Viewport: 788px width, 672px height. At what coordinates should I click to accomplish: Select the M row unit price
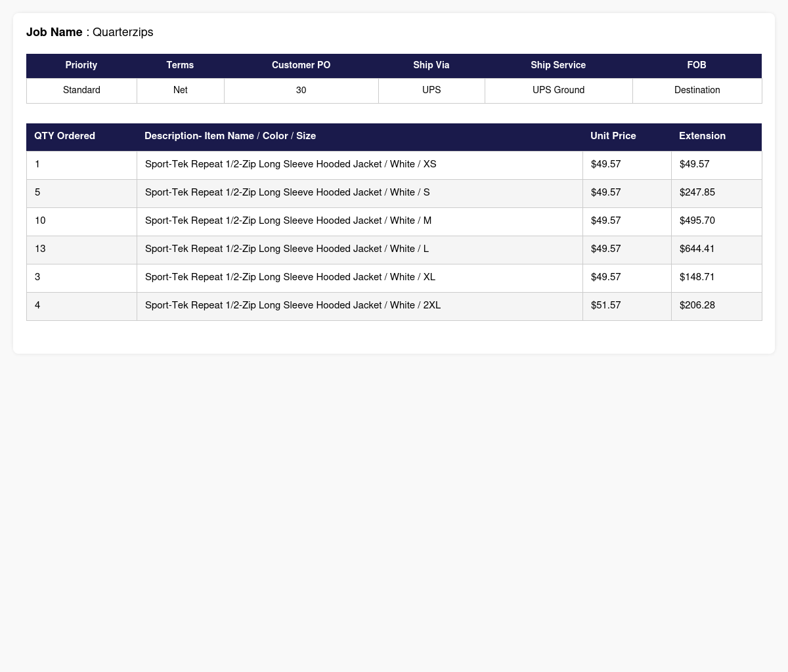point(627,221)
